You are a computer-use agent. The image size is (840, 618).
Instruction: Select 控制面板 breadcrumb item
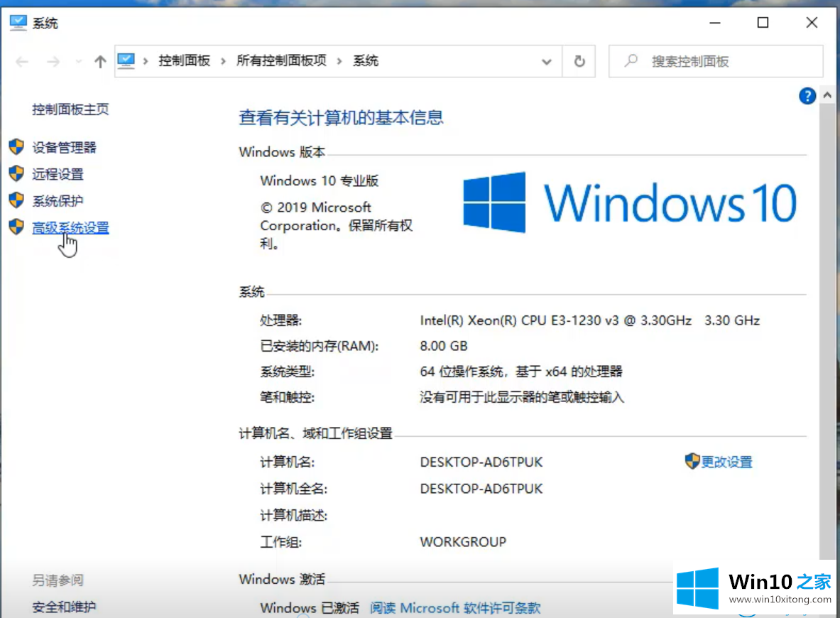point(185,60)
